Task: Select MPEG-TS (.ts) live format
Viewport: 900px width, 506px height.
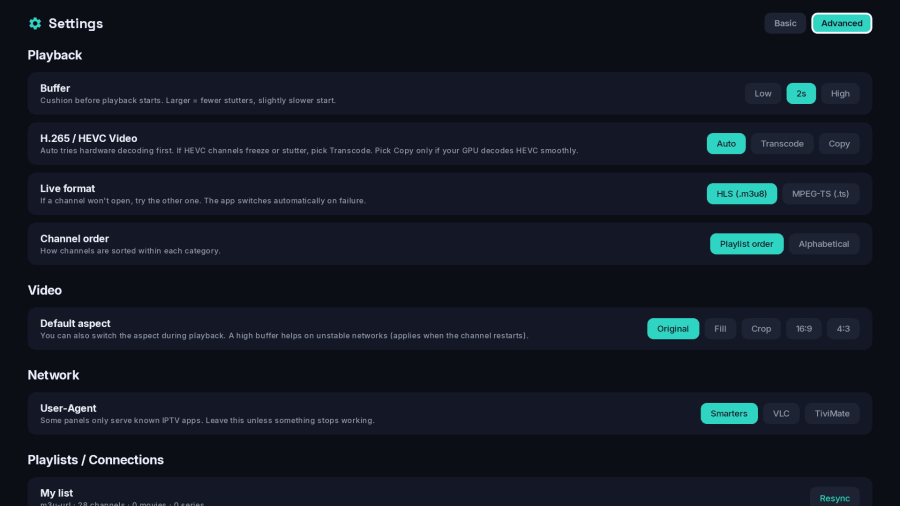Action: pyautogui.click(x=820, y=194)
